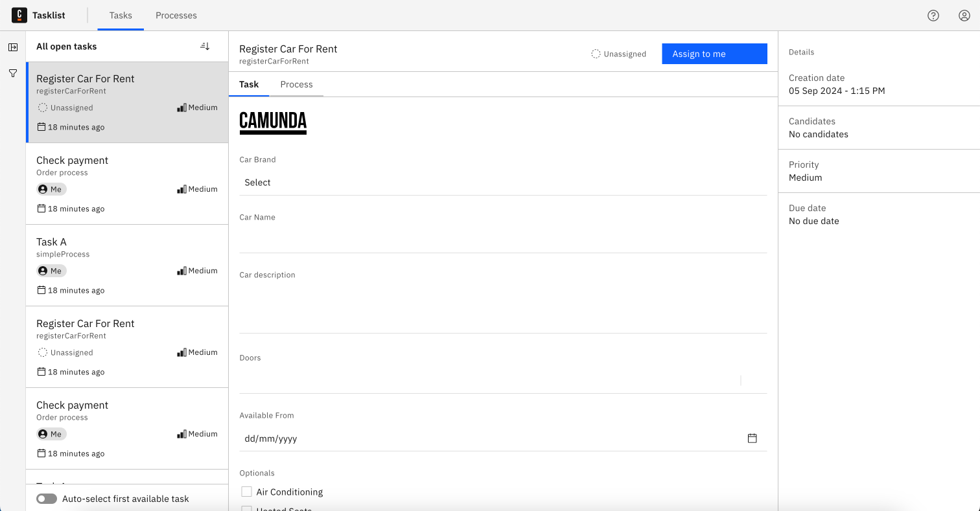The image size is (980, 511).
Task: Open the help info icon
Action: point(933,16)
